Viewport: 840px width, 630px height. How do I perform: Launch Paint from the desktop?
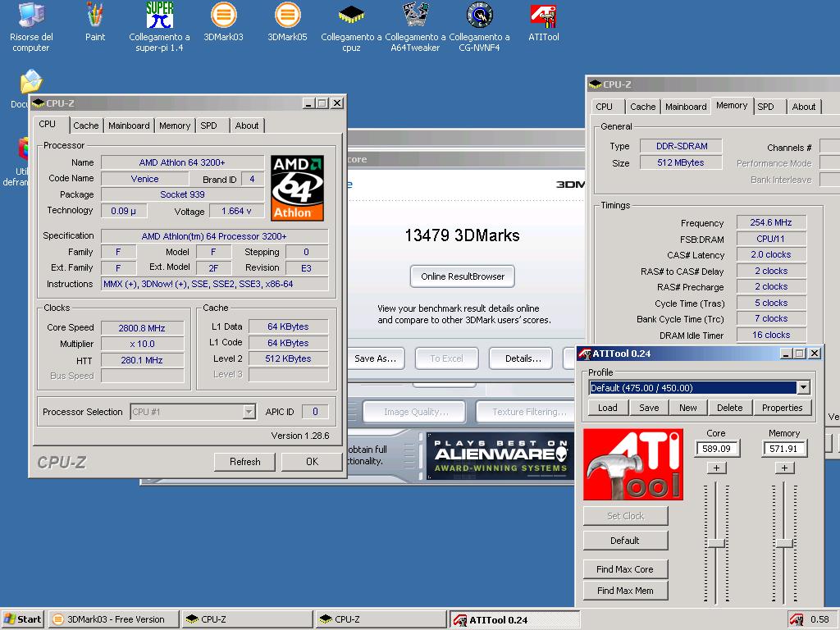[x=95, y=22]
